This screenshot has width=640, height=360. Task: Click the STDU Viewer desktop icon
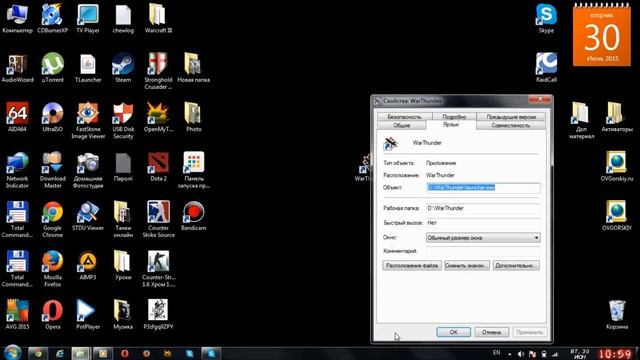coord(88,216)
